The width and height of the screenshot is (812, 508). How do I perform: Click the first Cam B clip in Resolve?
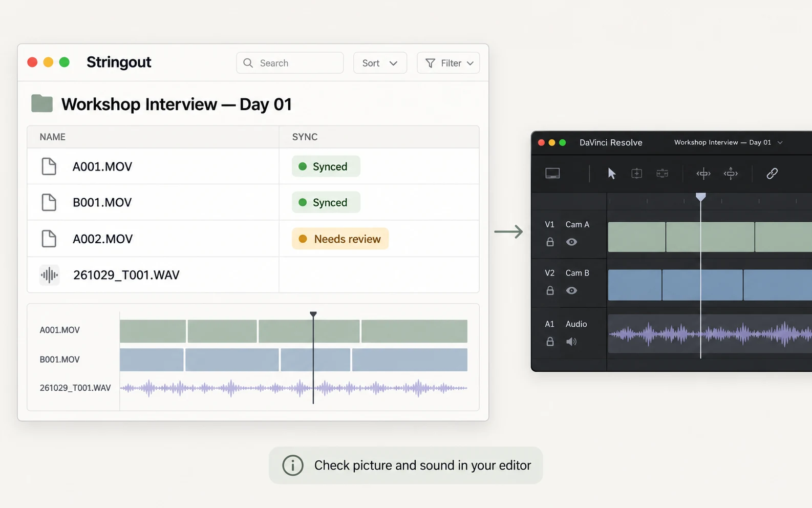click(x=635, y=285)
